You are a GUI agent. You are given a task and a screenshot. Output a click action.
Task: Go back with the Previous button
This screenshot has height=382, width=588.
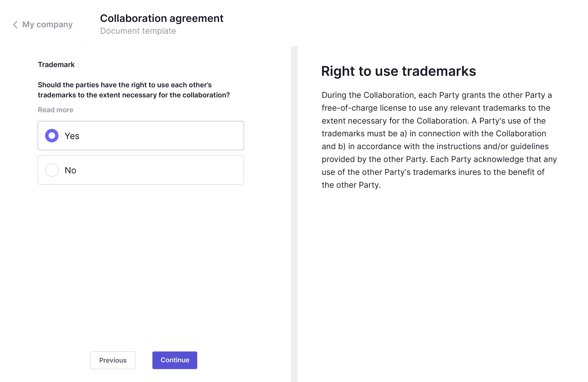[x=112, y=360]
